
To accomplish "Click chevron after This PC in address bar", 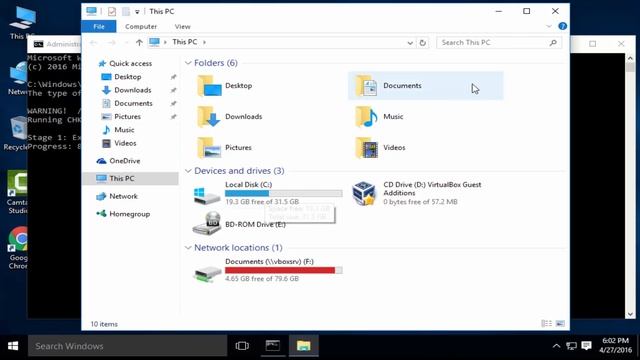I will [204, 42].
